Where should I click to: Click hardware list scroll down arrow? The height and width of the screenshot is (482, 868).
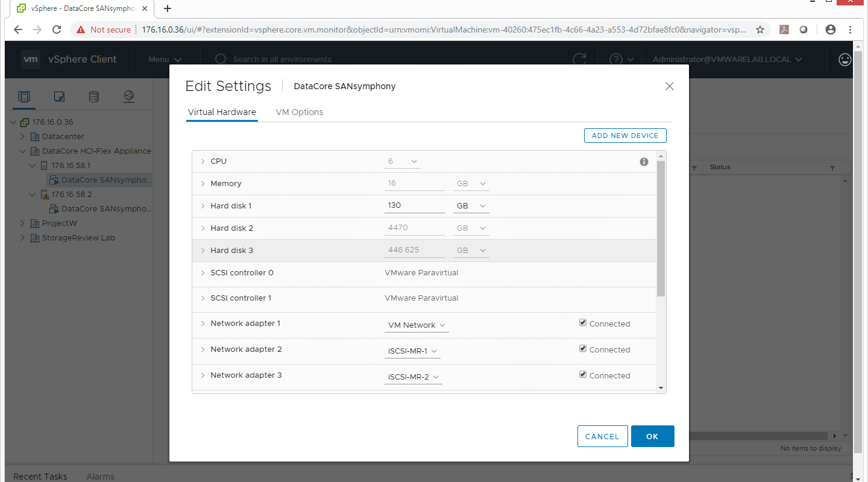click(x=661, y=388)
